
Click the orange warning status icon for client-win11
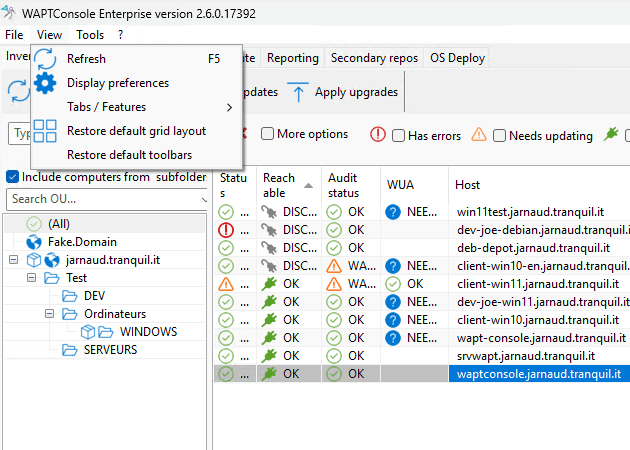226,284
